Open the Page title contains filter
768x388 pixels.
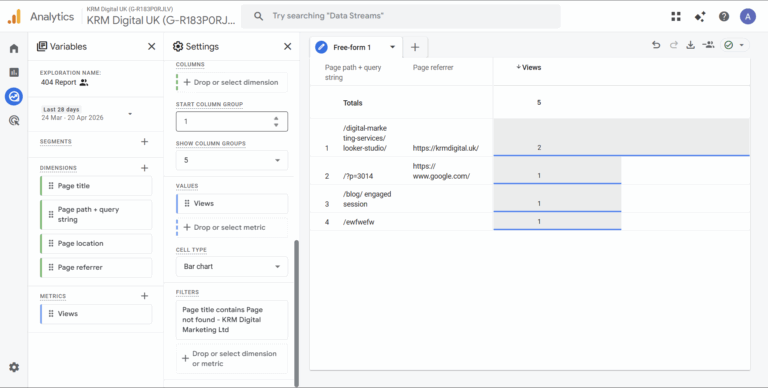(x=232, y=320)
